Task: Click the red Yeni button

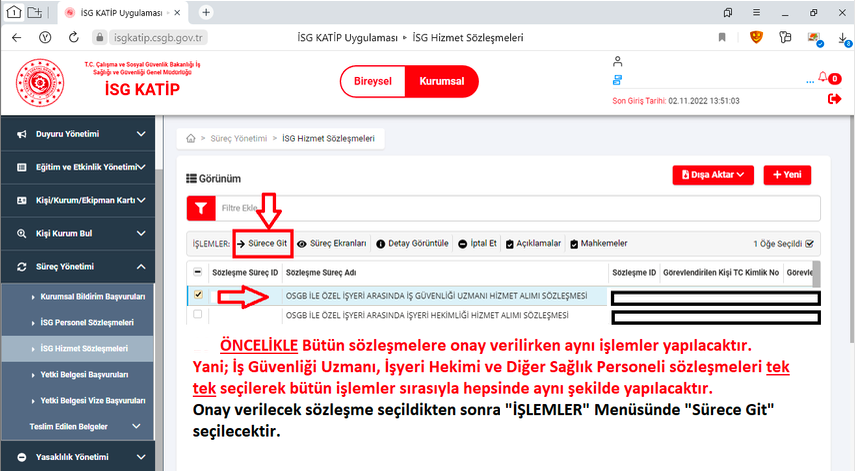Action: 787,175
